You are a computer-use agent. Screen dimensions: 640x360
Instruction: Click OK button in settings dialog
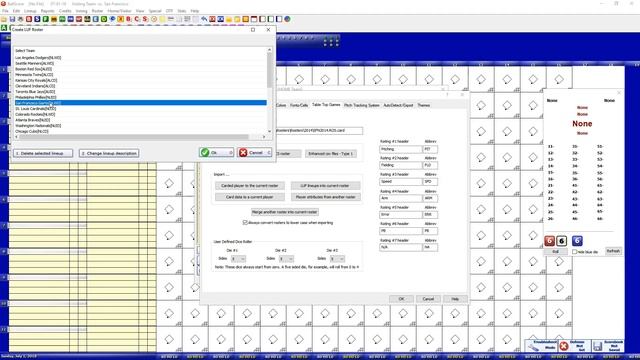[x=401, y=299]
